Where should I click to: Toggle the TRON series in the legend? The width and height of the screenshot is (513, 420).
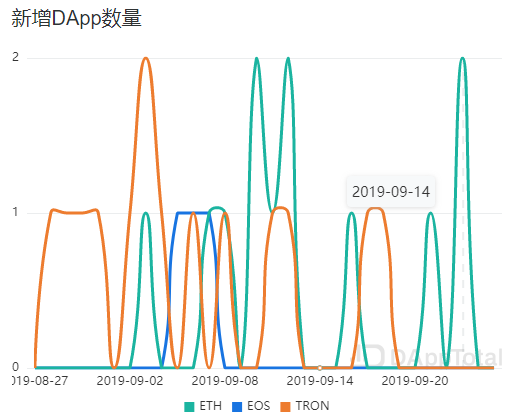tap(304, 406)
